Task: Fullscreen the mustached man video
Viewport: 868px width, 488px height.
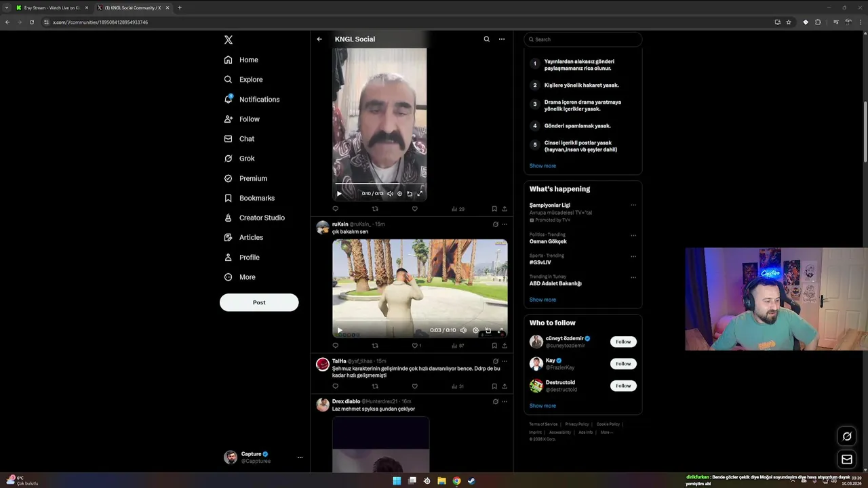Action: (420, 193)
